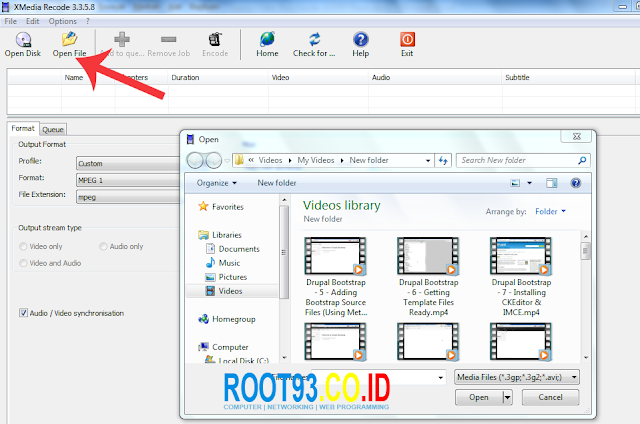This screenshot has height=424, width=640.
Task: Open the Edit menu
Action: point(33,21)
